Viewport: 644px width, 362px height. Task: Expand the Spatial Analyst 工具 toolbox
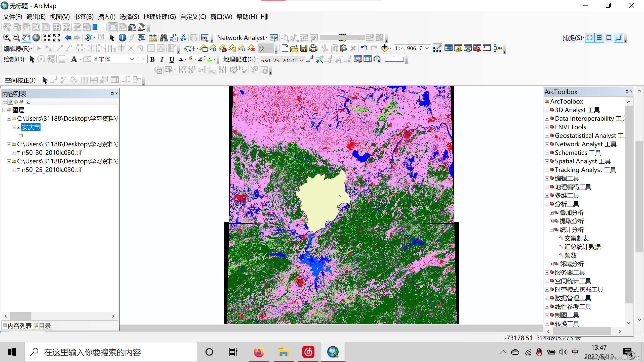click(547, 161)
